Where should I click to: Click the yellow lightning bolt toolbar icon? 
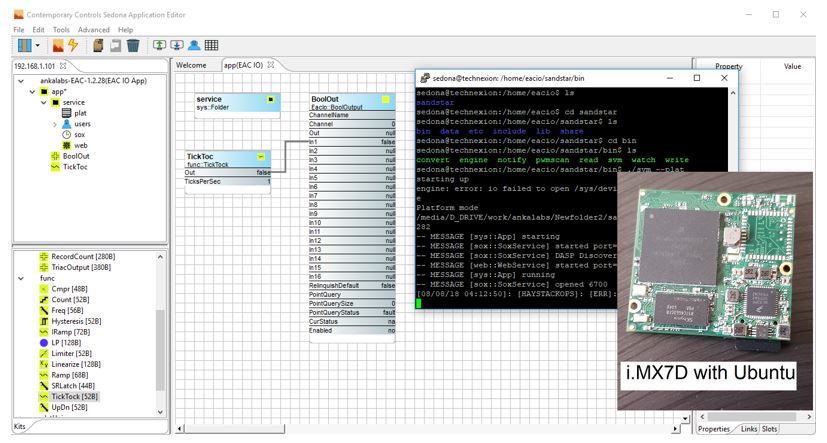click(73, 45)
